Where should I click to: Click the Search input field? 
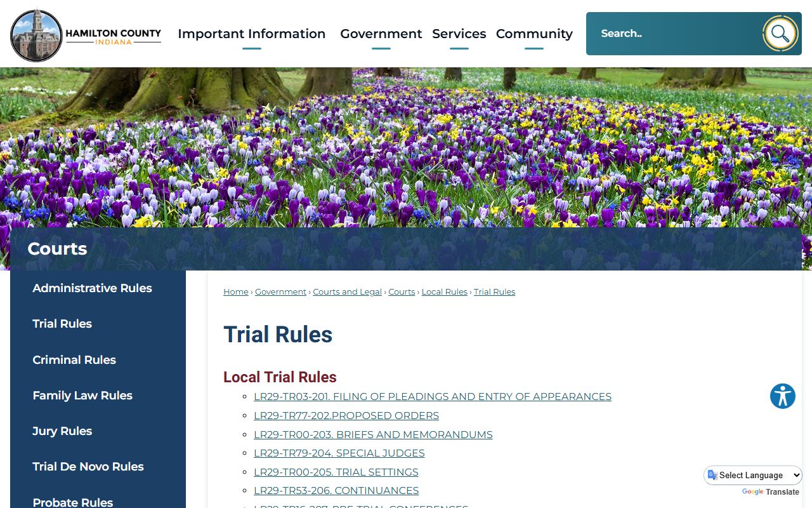tap(674, 34)
